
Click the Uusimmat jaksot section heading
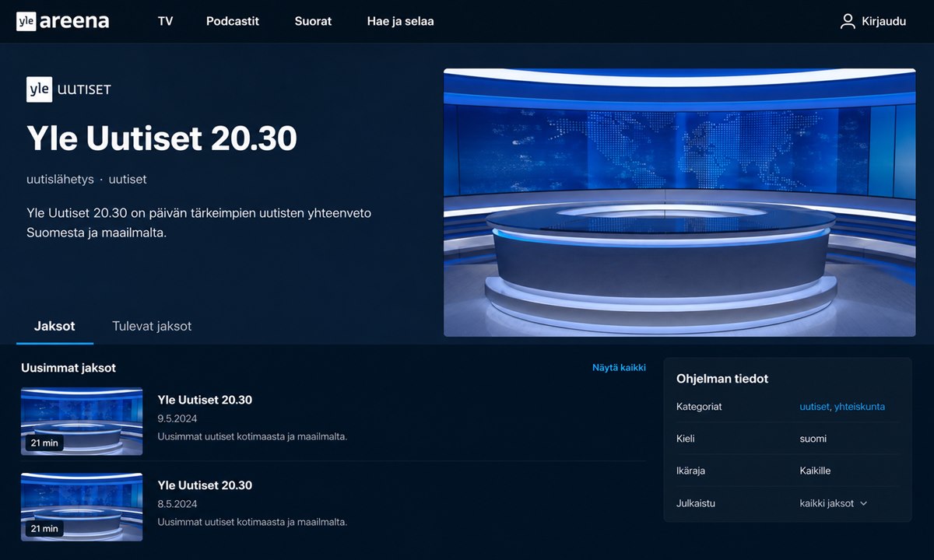pyautogui.click(x=68, y=368)
